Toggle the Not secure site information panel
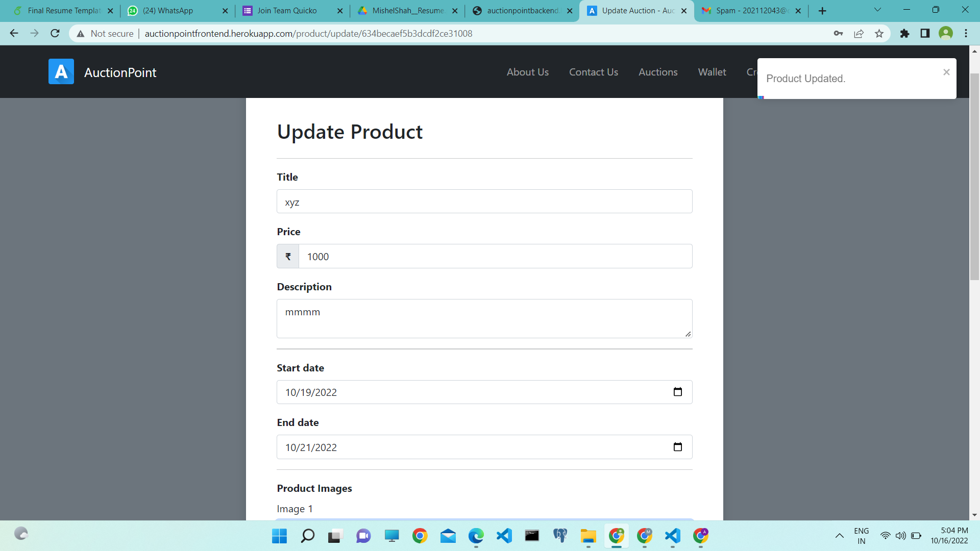 pos(105,33)
